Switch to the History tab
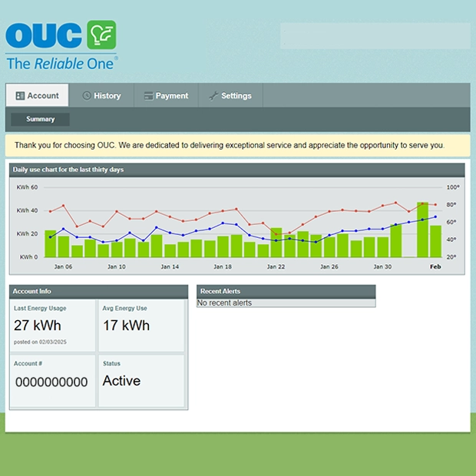476x476 pixels. (x=101, y=95)
